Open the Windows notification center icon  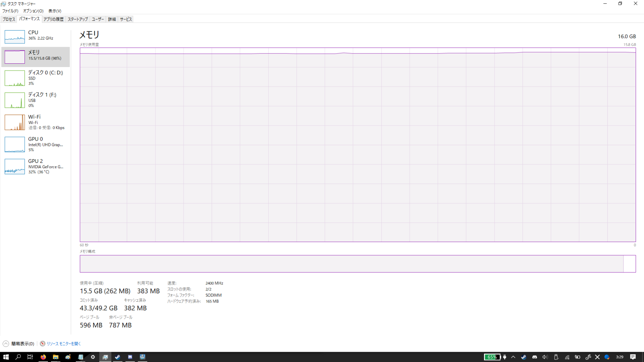pos(633,357)
